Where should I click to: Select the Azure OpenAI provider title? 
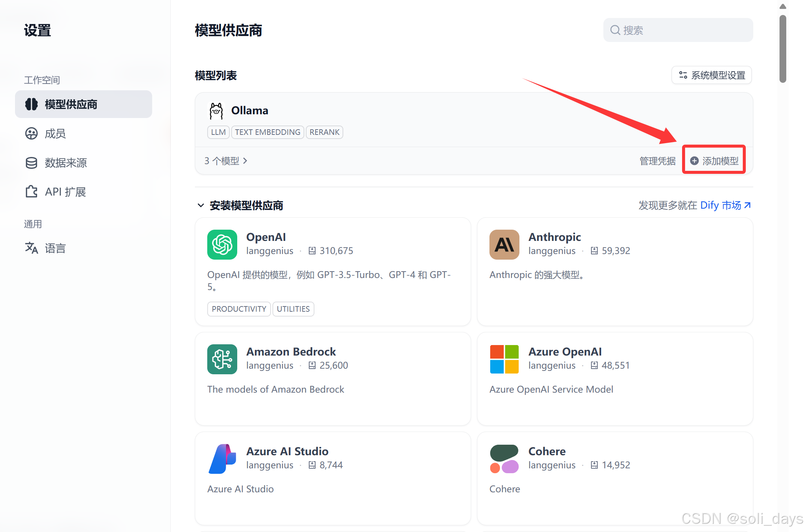565,351
